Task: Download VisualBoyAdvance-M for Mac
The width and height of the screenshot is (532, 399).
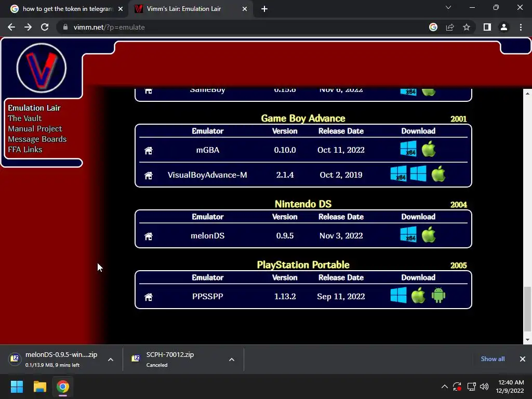Action: (x=438, y=174)
